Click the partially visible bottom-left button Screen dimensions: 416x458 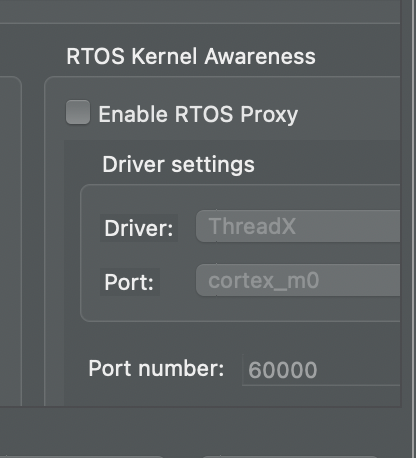click(82, 456)
